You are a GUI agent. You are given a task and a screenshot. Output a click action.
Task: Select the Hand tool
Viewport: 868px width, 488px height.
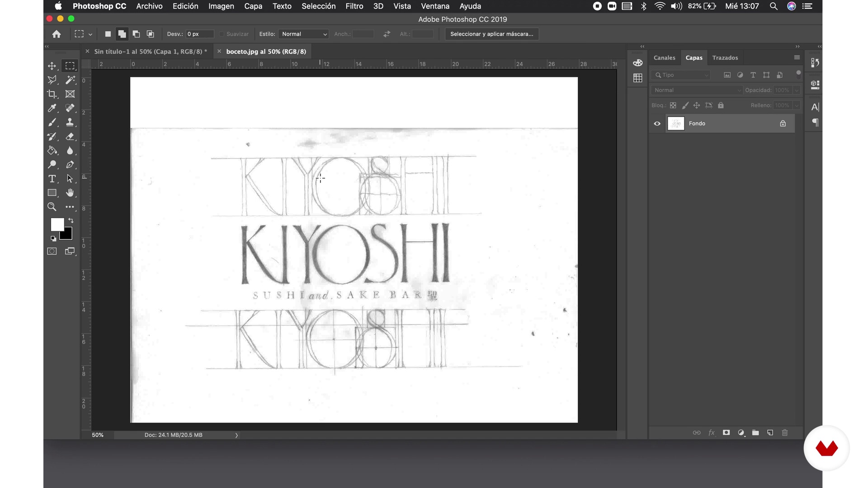pyautogui.click(x=70, y=192)
